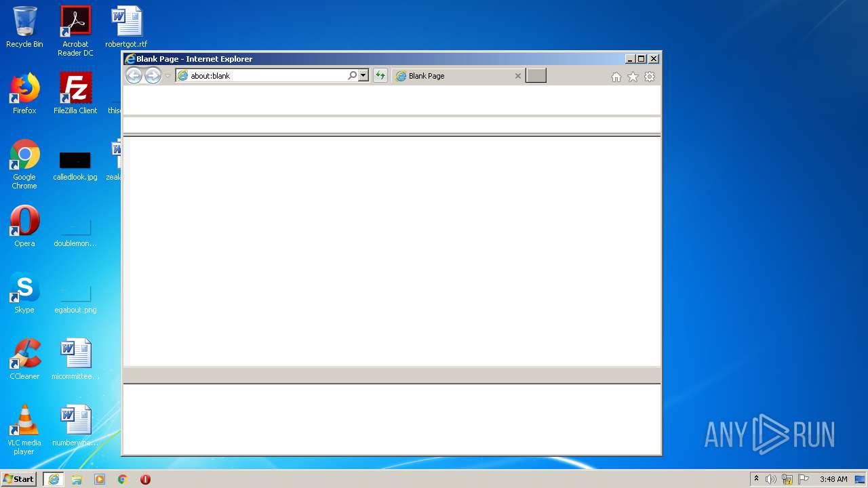Select CCleaner desktop shortcut
Viewport: 868px width, 488px height.
coord(24,359)
